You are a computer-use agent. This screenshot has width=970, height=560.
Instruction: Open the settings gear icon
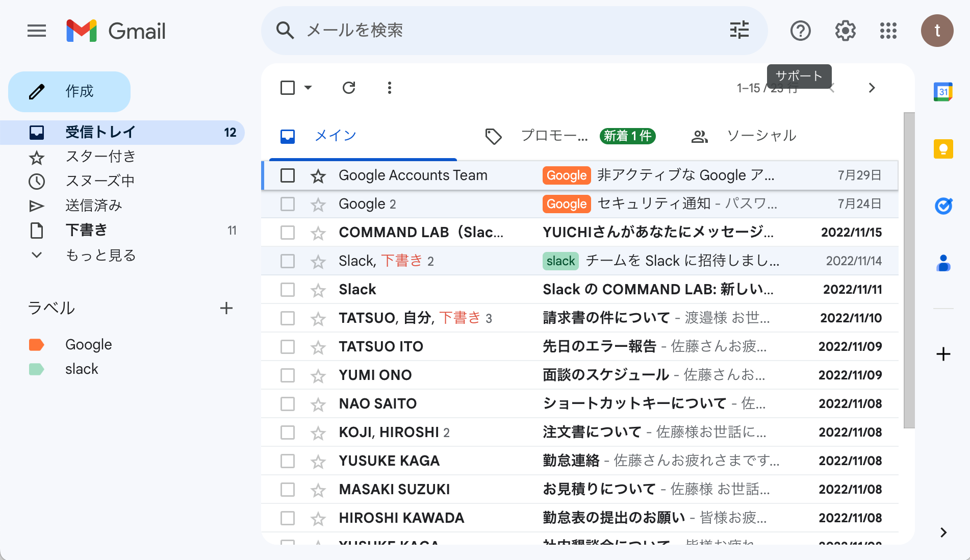(845, 31)
